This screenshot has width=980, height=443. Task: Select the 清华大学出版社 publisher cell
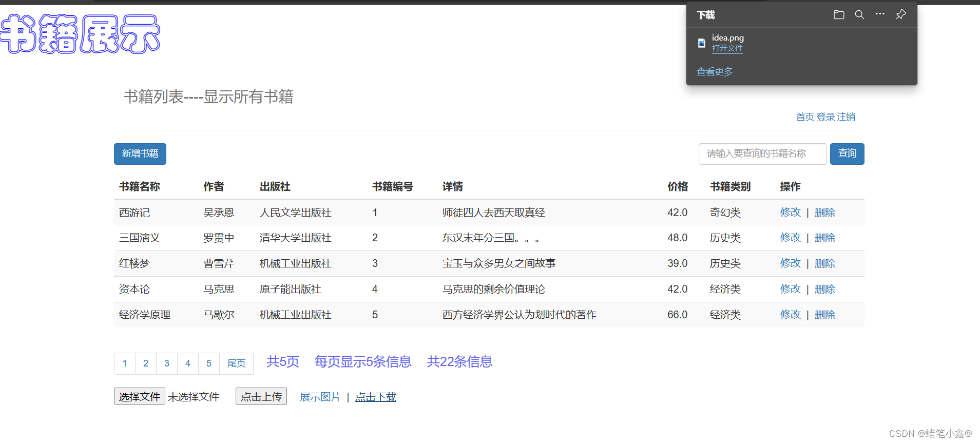point(295,238)
